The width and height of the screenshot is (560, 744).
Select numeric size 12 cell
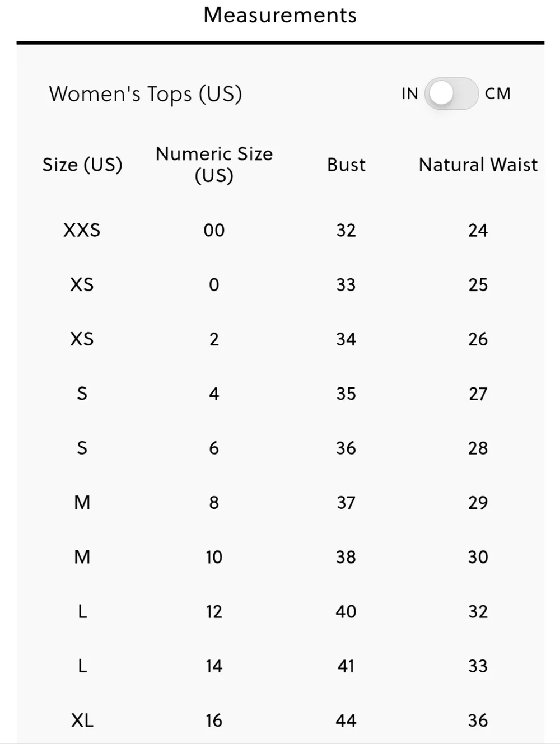pos(214,611)
